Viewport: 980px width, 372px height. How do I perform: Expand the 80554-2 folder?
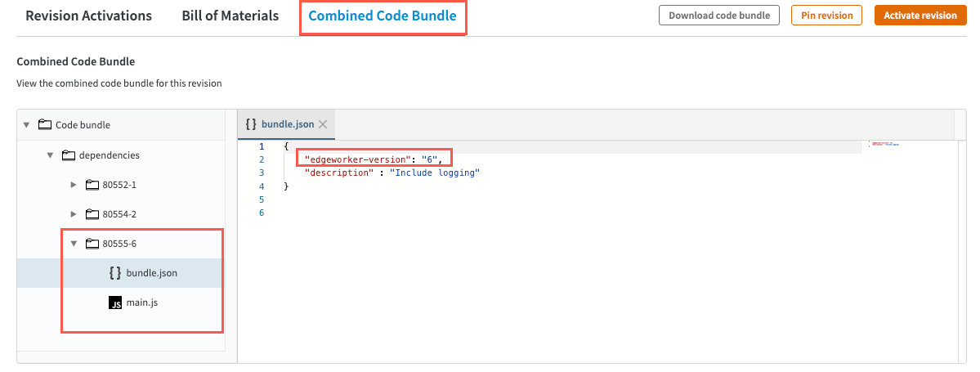[74, 214]
